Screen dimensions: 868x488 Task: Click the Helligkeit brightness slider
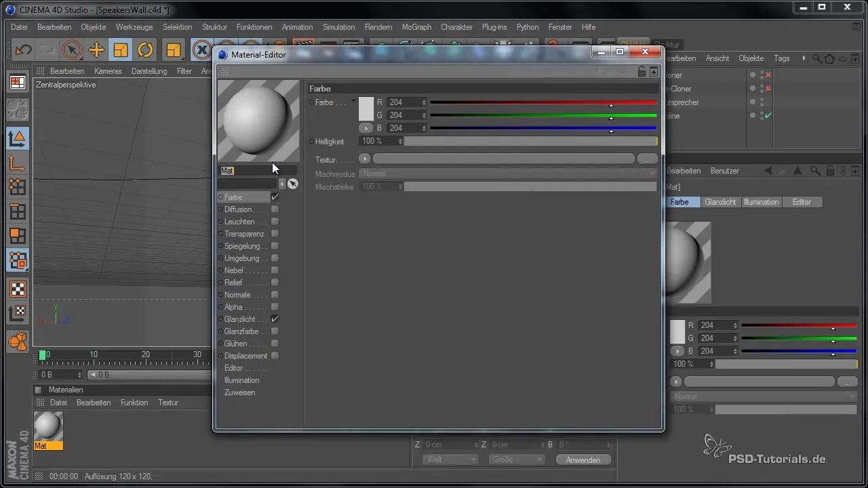point(531,141)
